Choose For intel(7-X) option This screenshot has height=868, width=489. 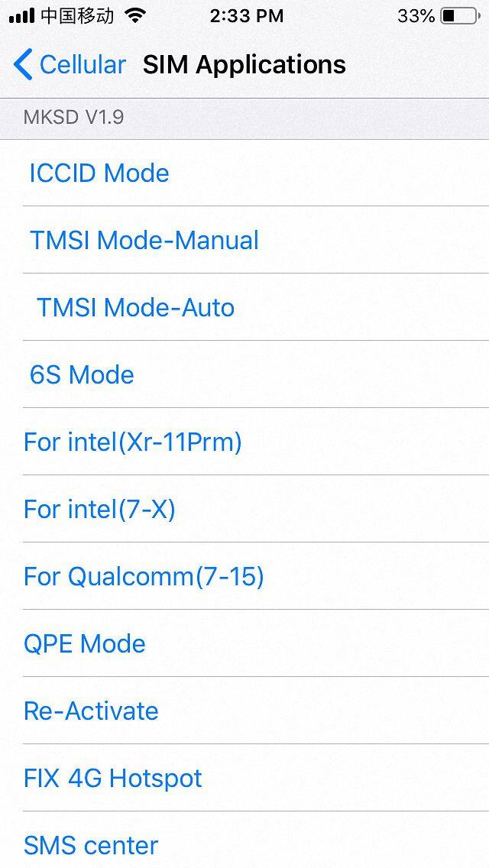click(99, 510)
